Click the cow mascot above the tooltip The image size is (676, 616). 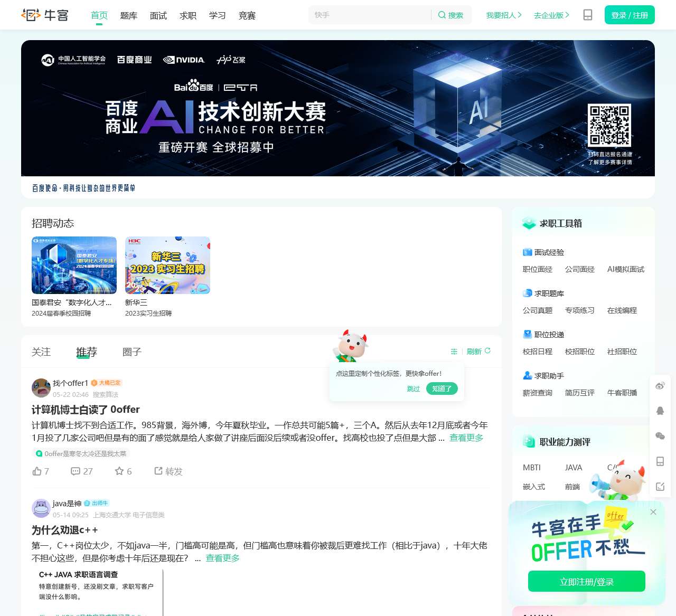coord(350,346)
